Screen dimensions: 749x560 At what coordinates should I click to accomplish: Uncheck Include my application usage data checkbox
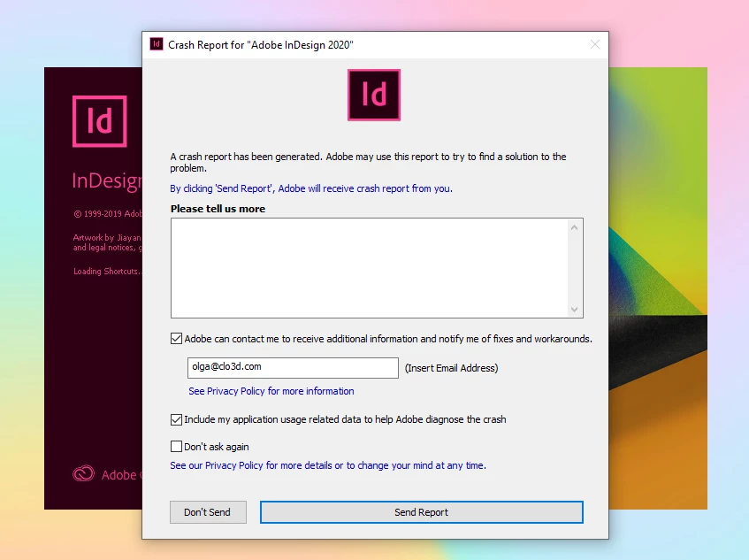pos(176,419)
